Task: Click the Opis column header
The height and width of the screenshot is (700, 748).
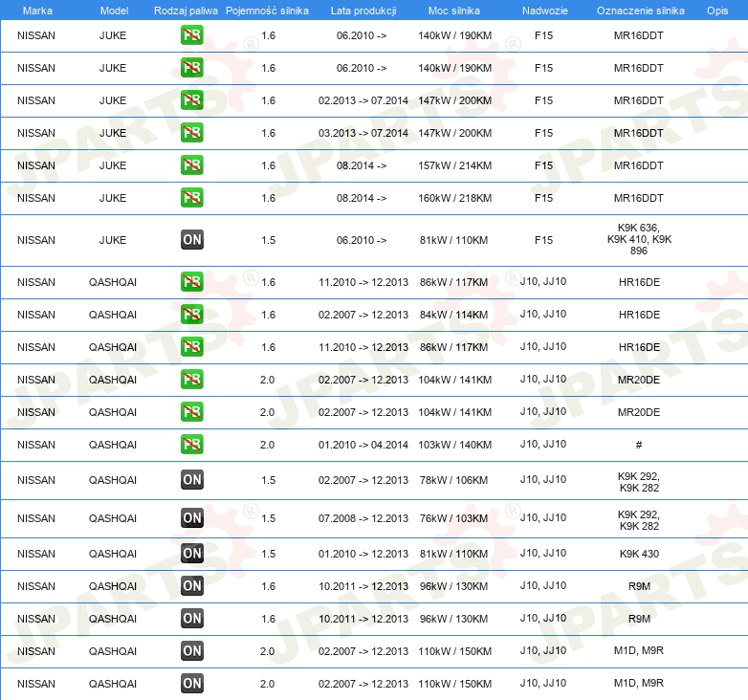Action: coord(716,10)
